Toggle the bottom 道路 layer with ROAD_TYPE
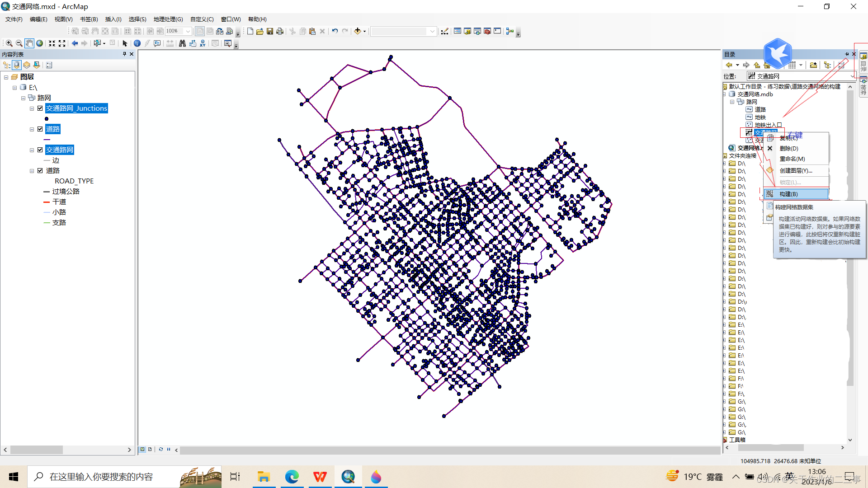Image resolution: width=868 pixels, height=488 pixels. click(40, 171)
